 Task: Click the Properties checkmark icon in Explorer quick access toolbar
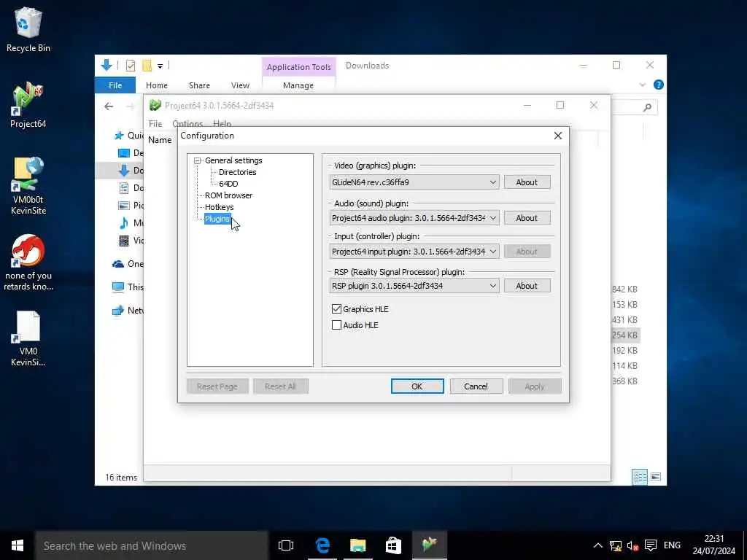130,66
